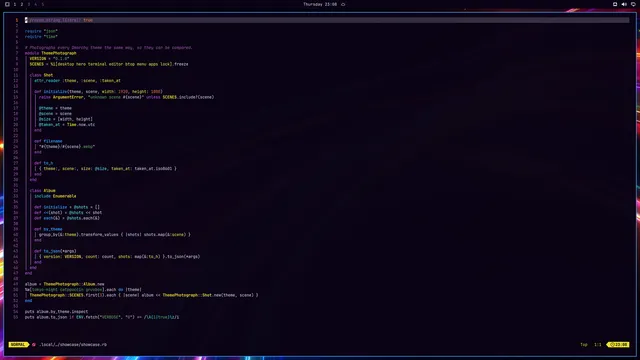Switch to workspace 3

tap(29, 4)
